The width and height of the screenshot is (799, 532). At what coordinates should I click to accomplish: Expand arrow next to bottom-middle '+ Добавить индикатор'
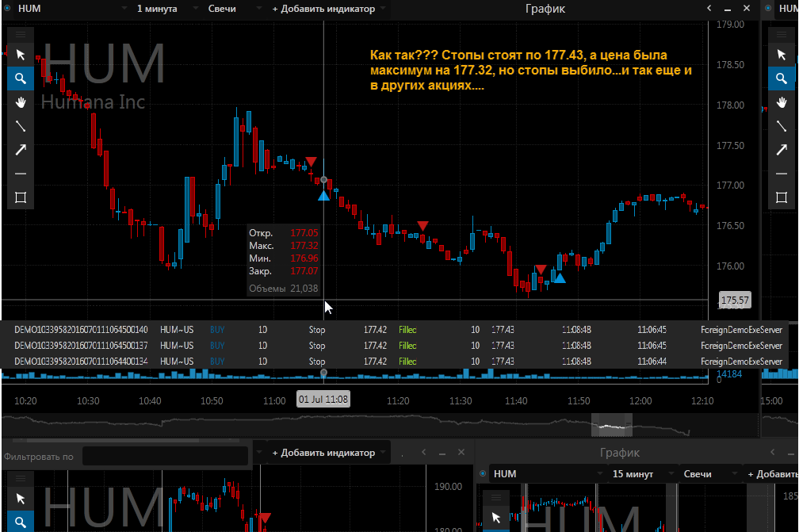(383, 453)
